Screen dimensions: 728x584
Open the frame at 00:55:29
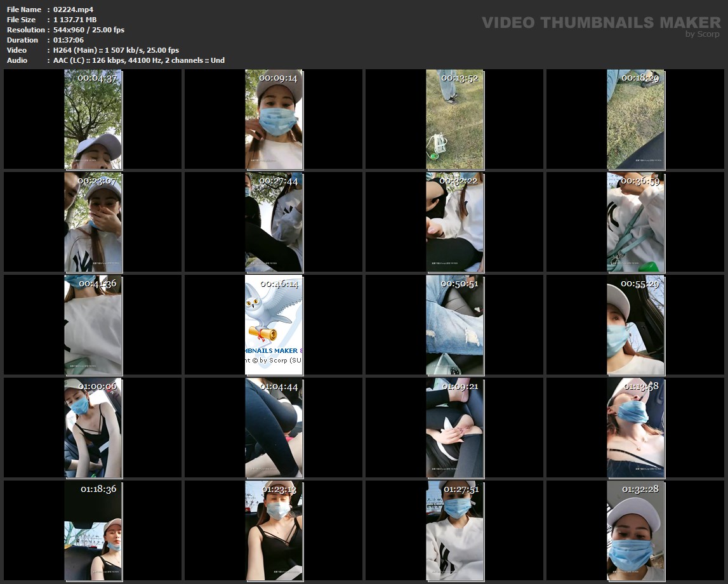(x=635, y=325)
